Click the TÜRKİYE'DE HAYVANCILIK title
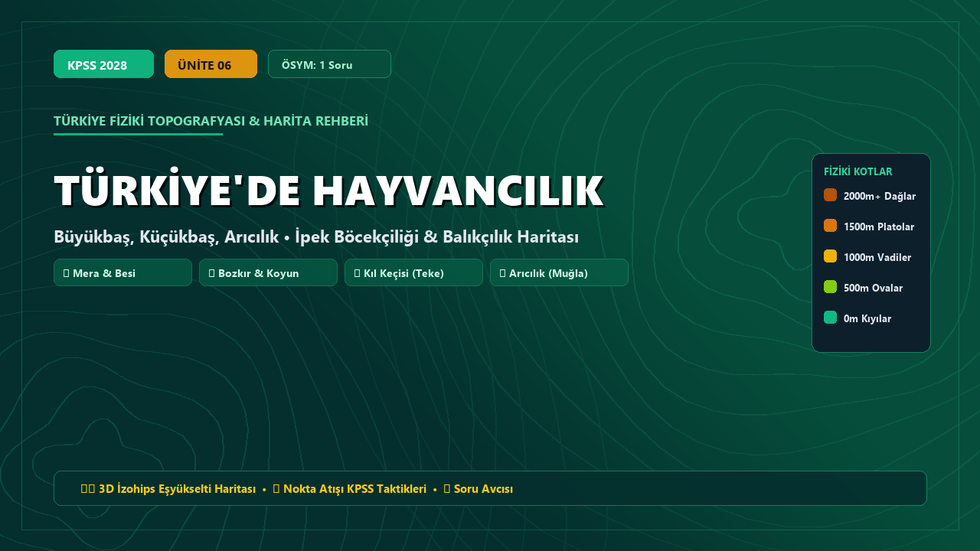 (329, 191)
